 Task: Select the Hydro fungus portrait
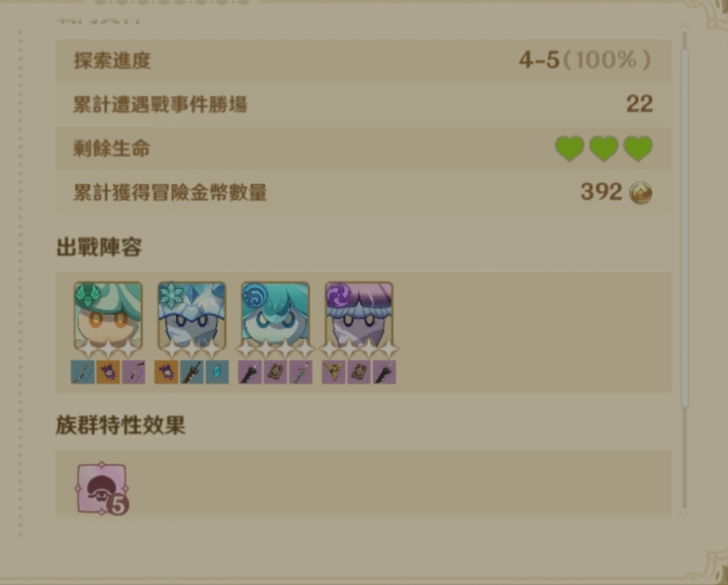pyautogui.click(x=276, y=317)
